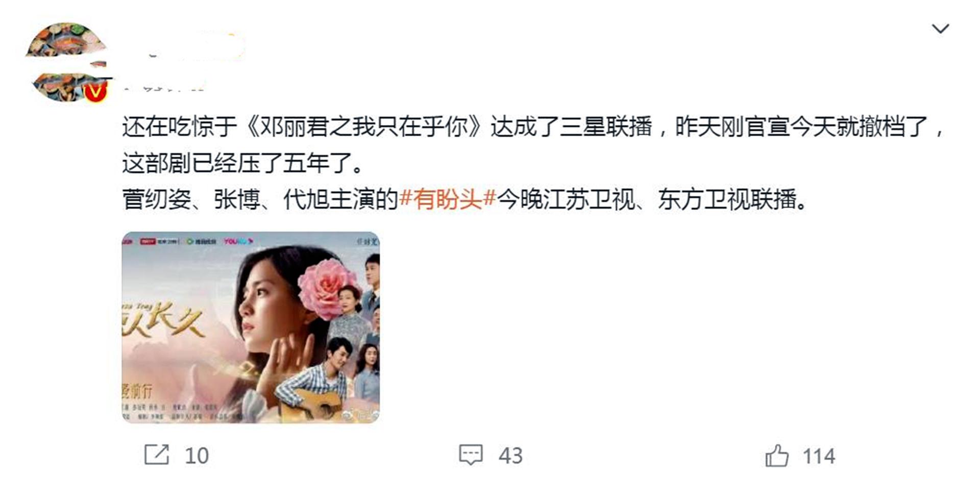Click the YOUKU logo on poster
This screenshot has width=980, height=482.
click(x=238, y=241)
